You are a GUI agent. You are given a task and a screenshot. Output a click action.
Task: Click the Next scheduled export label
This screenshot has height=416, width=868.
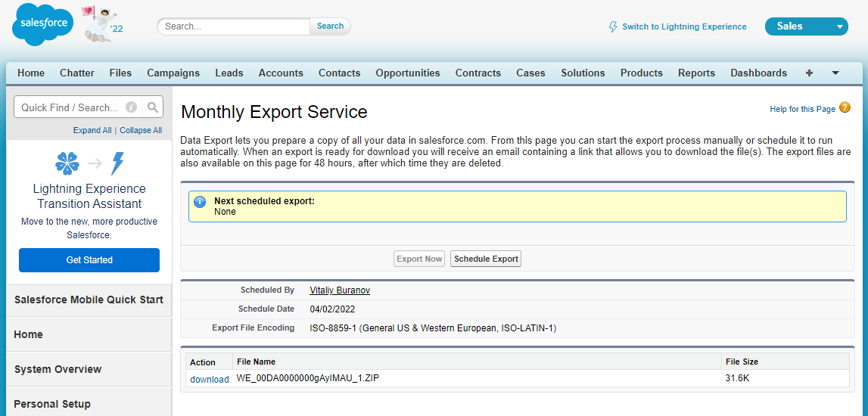(x=265, y=201)
